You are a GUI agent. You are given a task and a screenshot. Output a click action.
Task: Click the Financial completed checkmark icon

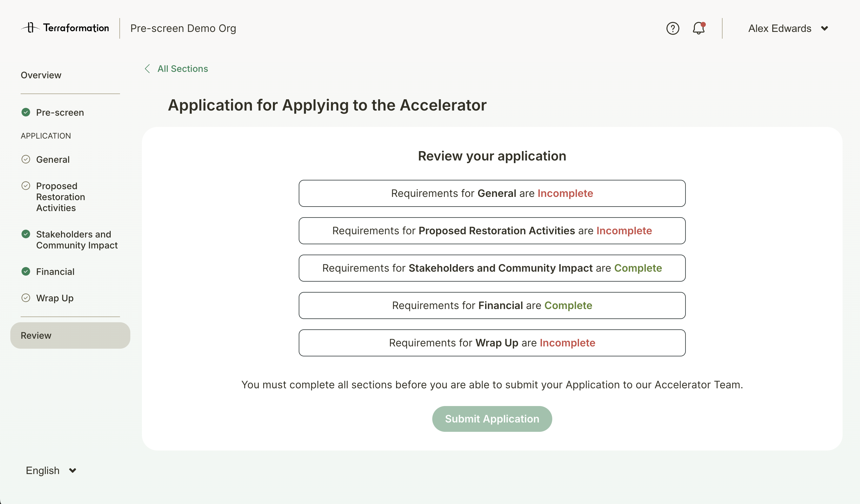coord(25,271)
